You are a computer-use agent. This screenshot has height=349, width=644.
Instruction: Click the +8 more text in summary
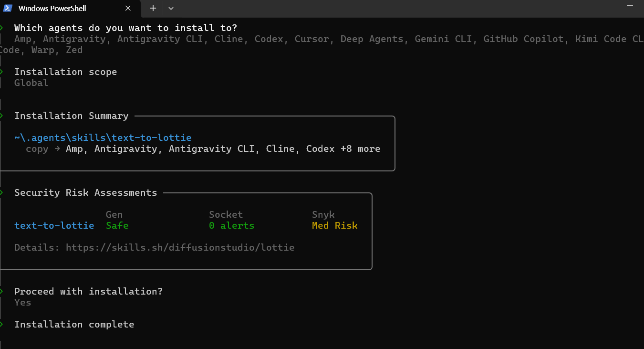click(x=360, y=148)
